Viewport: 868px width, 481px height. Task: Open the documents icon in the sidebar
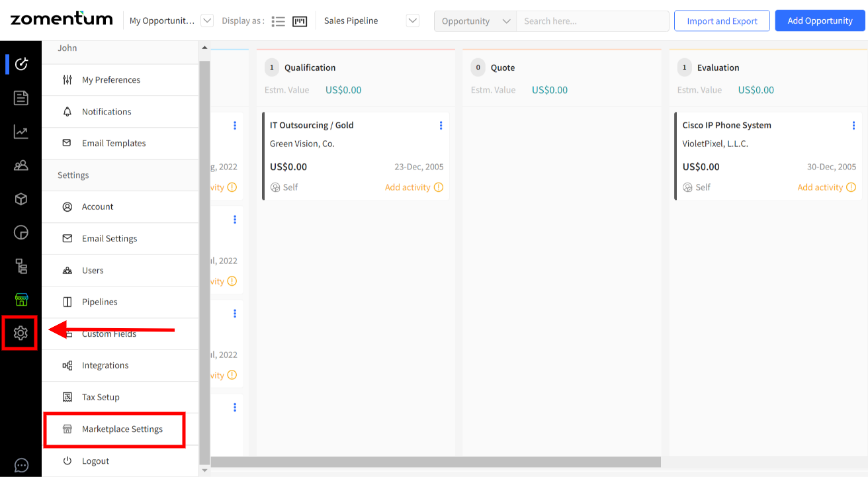[x=21, y=97]
